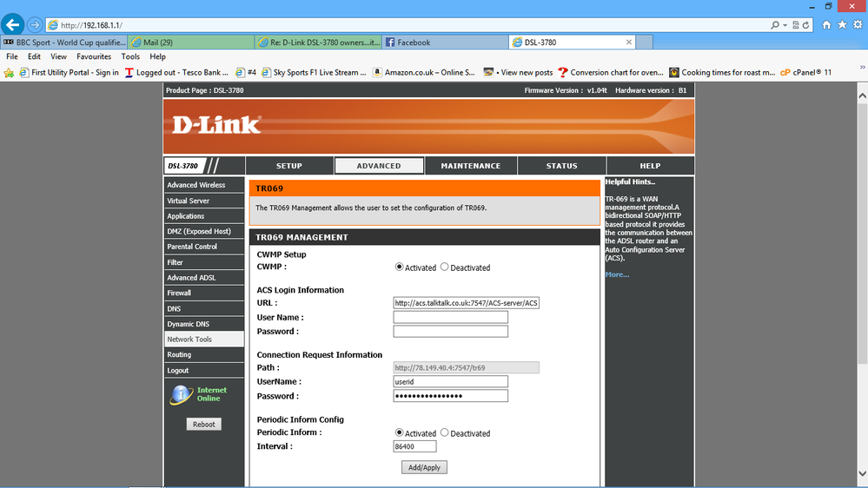
Task: Open Virtual Server in sidebar
Action: coord(204,201)
